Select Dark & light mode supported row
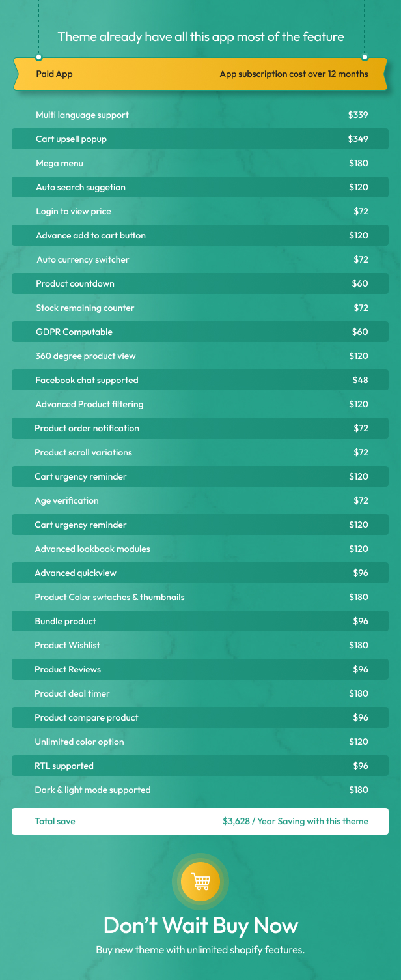 click(x=200, y=790)
